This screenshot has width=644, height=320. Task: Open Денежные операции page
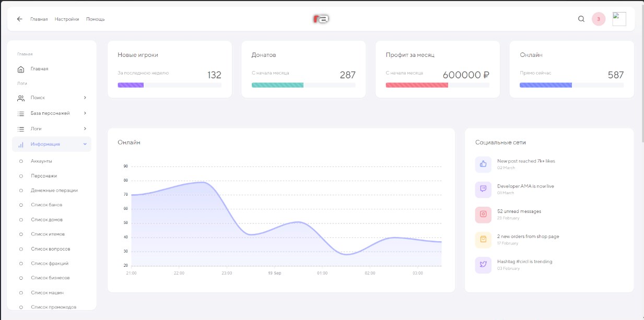click(54, 191)
